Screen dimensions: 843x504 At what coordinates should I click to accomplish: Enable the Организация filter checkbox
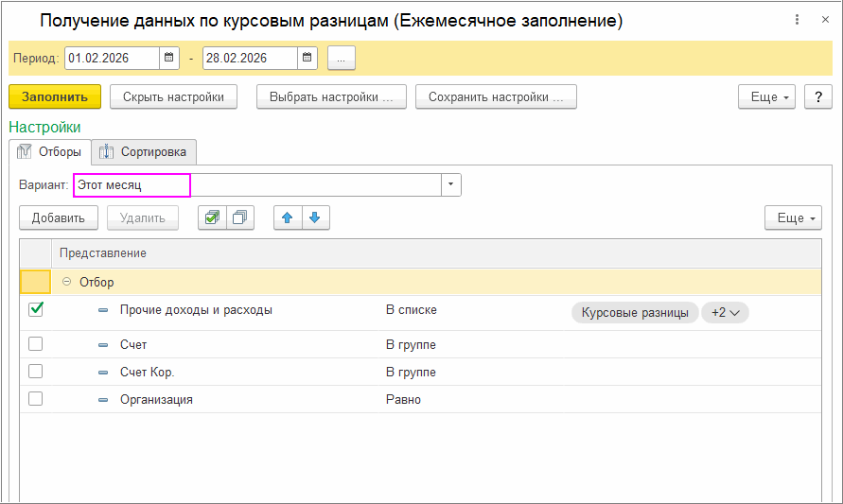point(36,399)
